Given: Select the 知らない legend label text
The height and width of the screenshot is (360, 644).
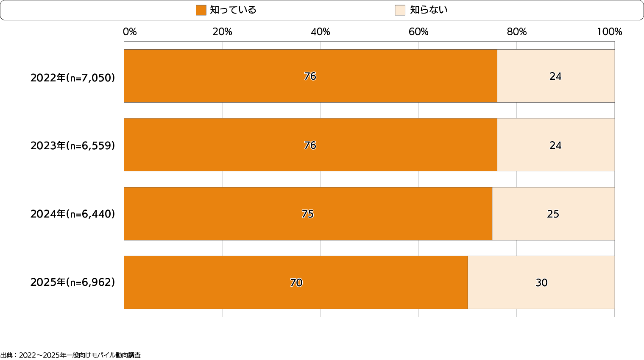Looking at the screenshot, I should pos(429,10).
